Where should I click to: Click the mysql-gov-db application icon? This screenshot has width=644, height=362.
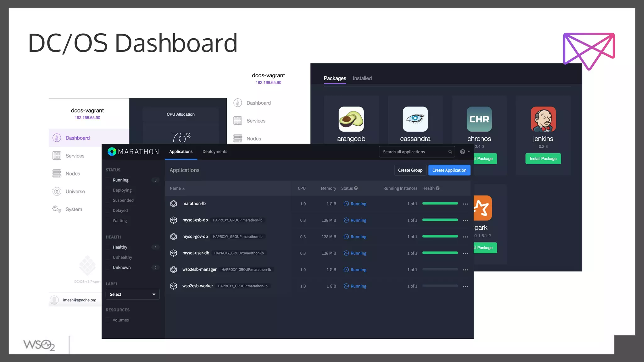174,237
